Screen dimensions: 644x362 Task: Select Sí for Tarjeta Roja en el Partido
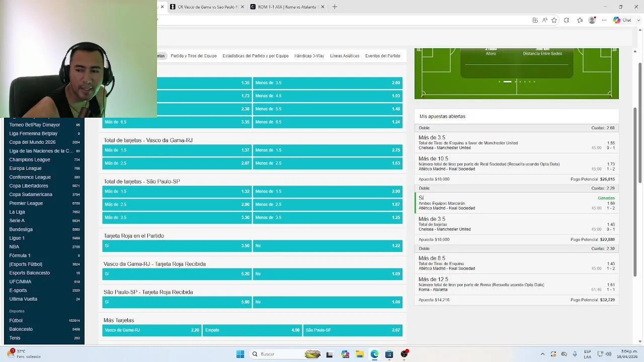177,245
